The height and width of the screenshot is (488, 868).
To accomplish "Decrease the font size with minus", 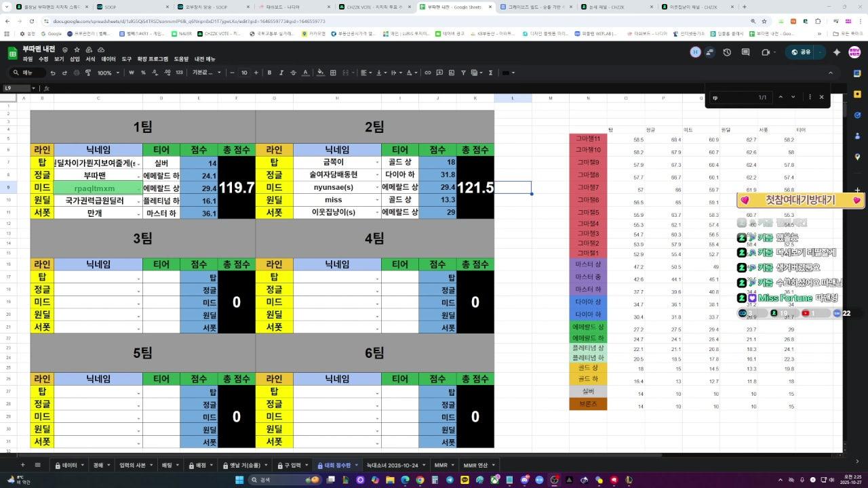I will pyautogui.click(x=232, y=73).
